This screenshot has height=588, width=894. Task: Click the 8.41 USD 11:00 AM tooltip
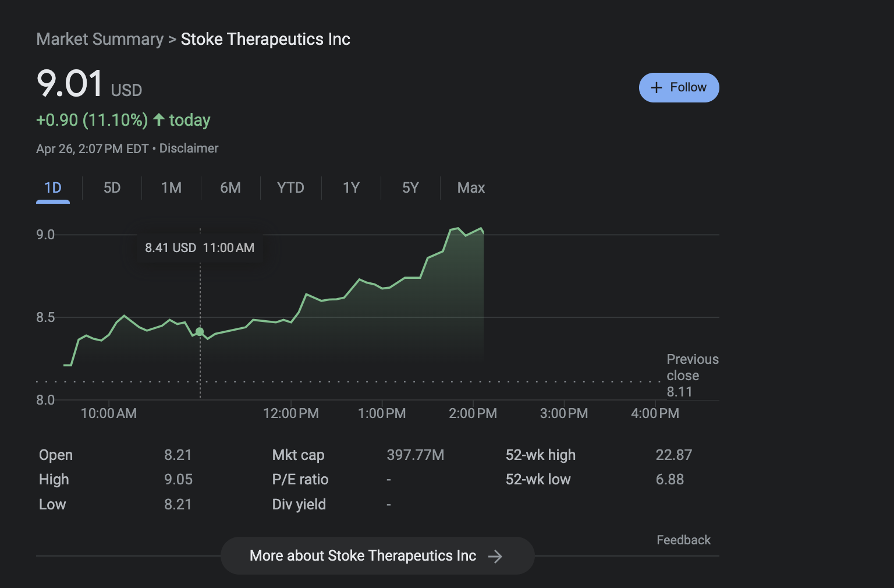click(200, 248)
